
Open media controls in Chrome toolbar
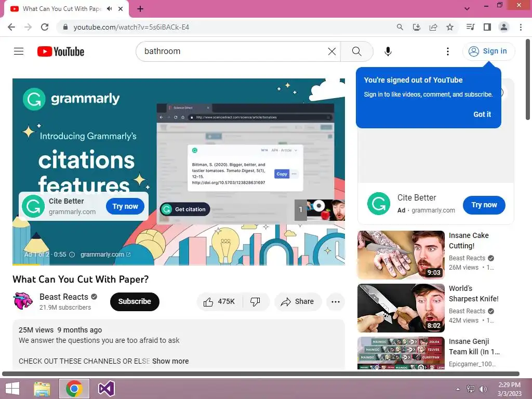coord(470,27)
